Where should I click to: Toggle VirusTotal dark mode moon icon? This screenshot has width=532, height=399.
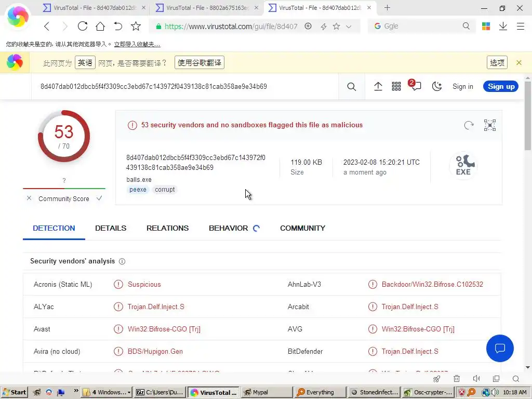[x=436, y=87]
